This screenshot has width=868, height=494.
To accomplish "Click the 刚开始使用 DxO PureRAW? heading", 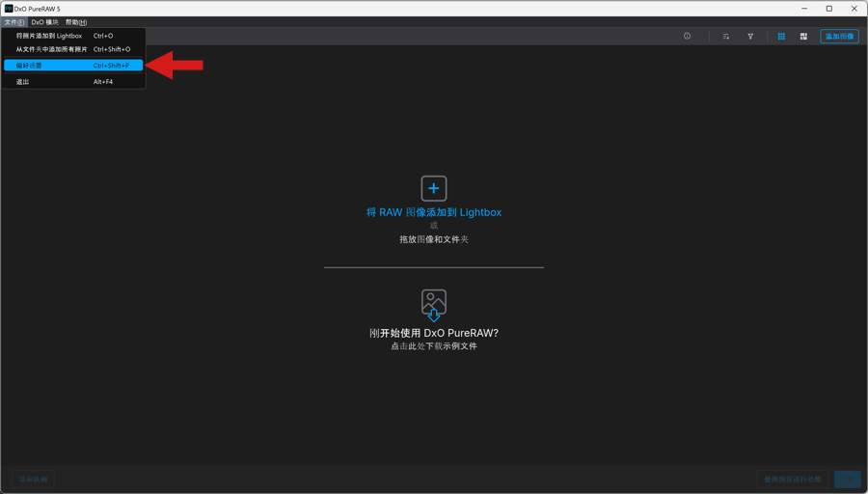I will click(433, 333).
